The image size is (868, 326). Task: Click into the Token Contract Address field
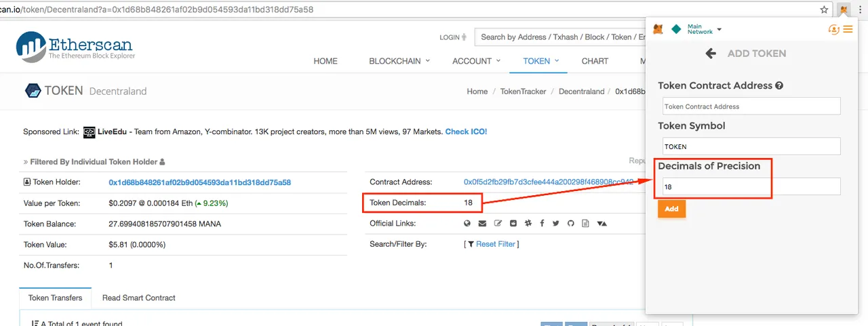tap(751, 106)
